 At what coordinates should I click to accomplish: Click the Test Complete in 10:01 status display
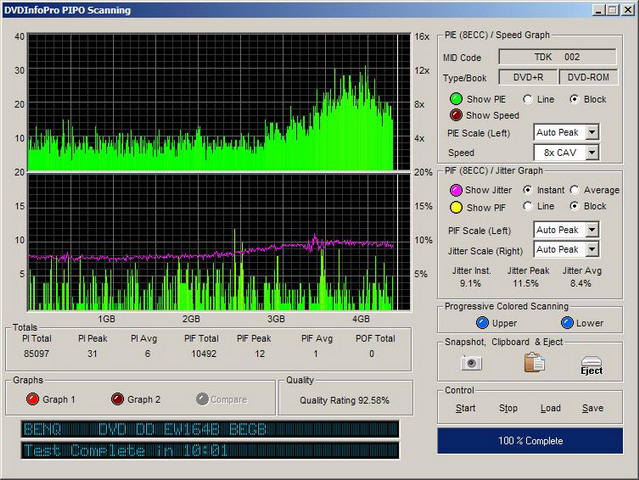(210, 451)
